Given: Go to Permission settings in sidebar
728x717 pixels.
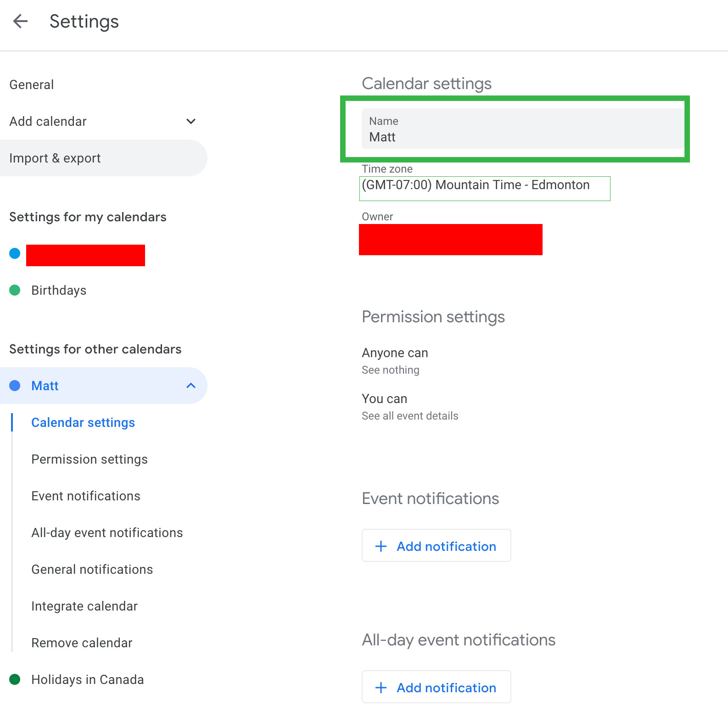Looking at the screenshot, I should click(90, 459).
